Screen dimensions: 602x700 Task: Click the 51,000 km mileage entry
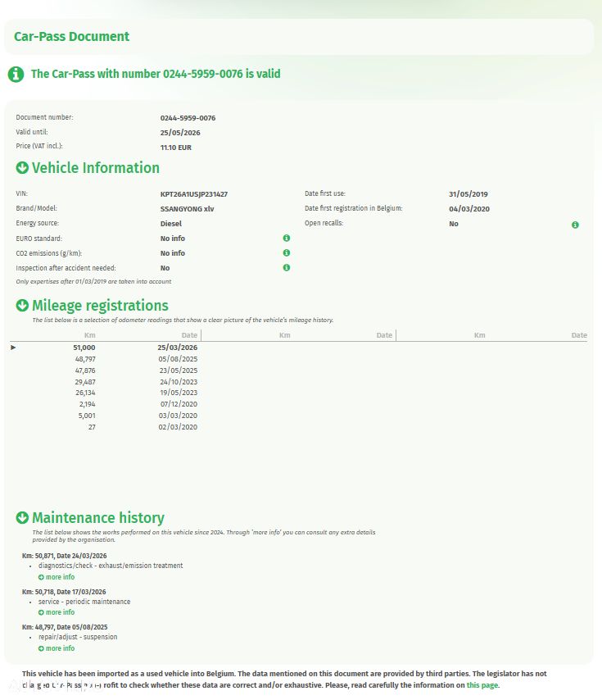click(x=84, y=348)
